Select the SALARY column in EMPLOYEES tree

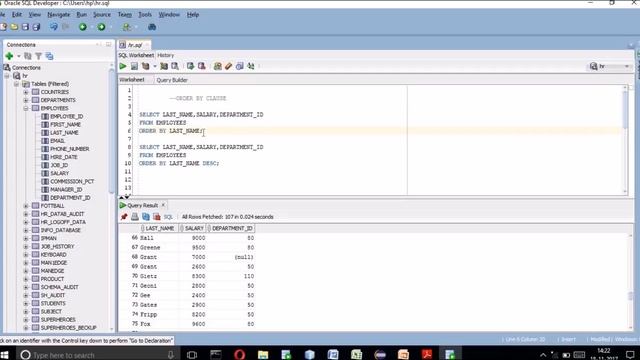coord(59,173)
